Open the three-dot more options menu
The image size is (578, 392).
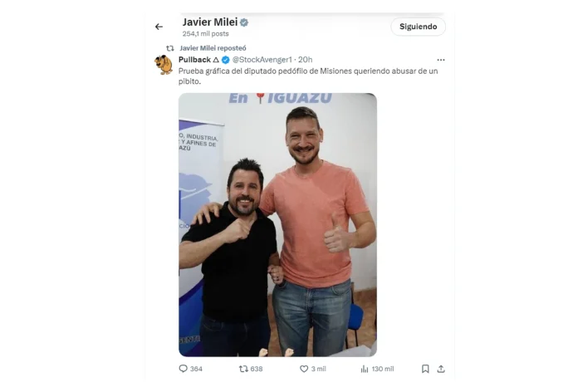441,60
